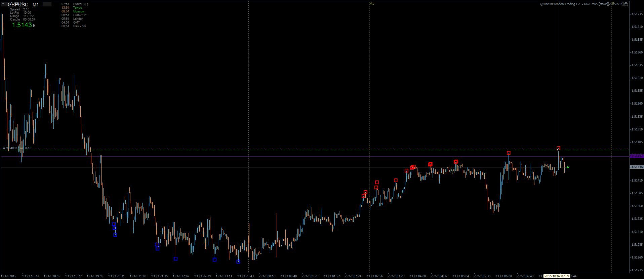Click the purple 1.51457 price tag
This screenshot has width=644, height=279.
(636, 156)
